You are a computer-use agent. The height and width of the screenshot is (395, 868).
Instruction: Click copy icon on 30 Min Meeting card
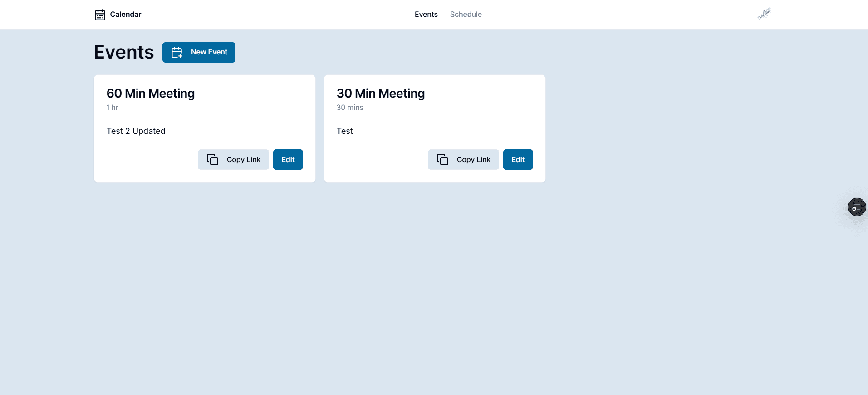tap(442, 159)
